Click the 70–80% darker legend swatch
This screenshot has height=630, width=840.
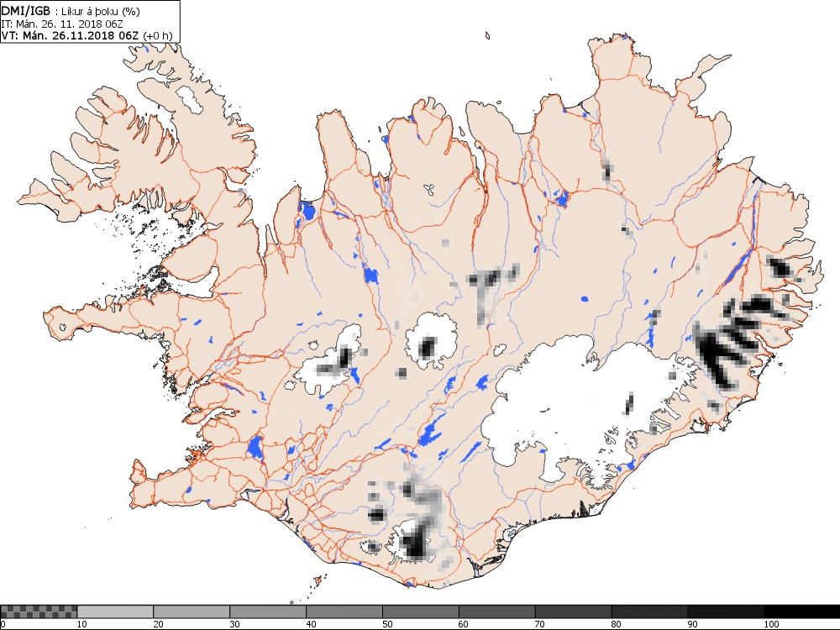[x=573, y=612]
